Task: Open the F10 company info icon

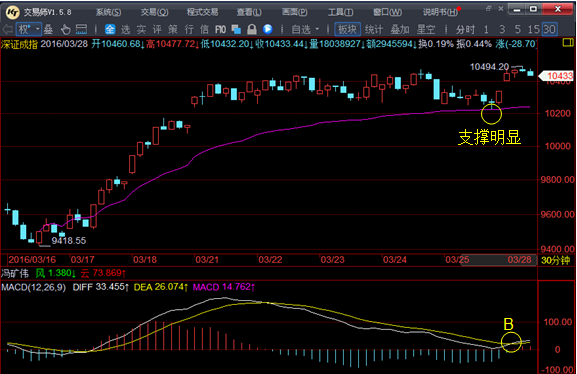Action: click(x=220, y=29)
